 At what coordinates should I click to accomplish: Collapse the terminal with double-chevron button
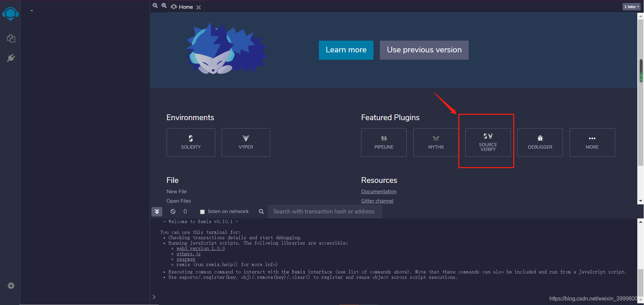pos(157,212)
